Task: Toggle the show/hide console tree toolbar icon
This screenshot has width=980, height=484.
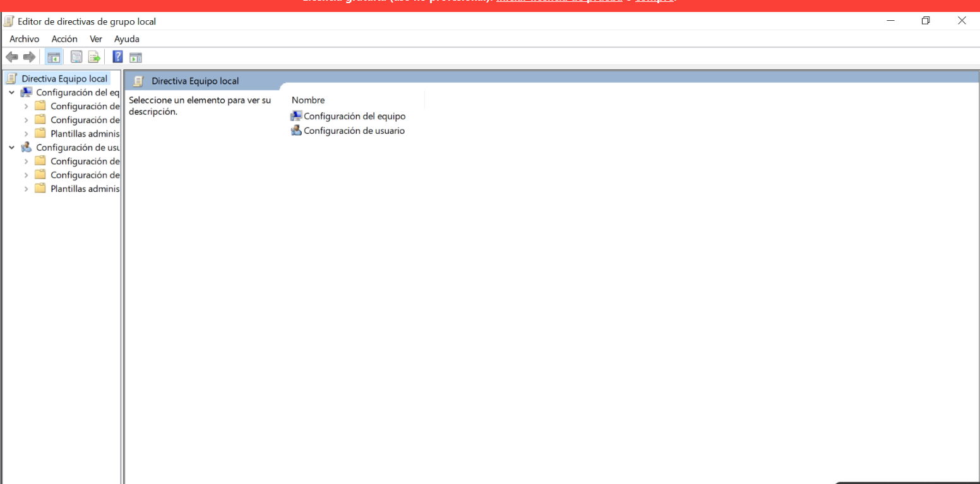Action: (54, 57)
